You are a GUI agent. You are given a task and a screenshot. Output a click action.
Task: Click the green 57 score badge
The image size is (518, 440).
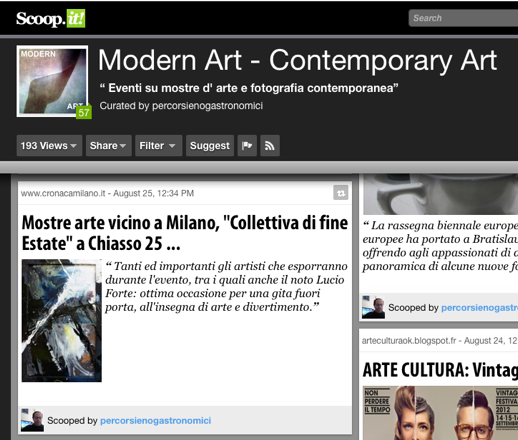84,112
